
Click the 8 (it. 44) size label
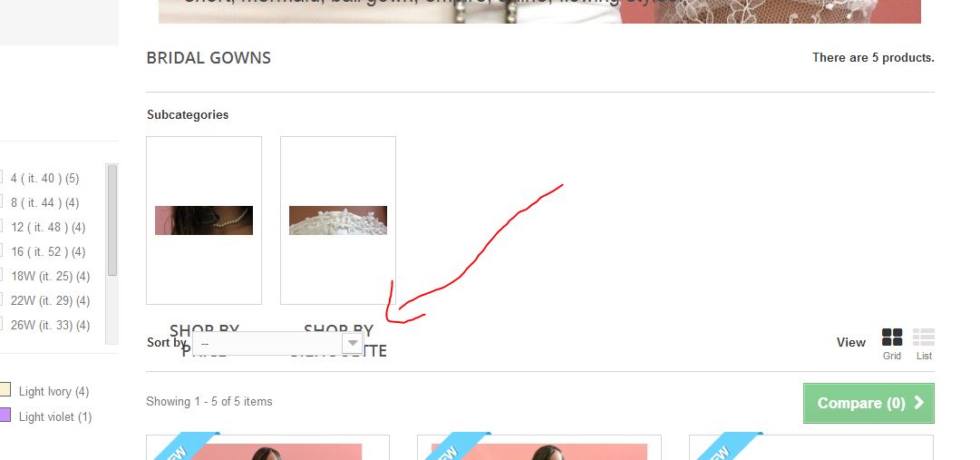coord(45,202)
